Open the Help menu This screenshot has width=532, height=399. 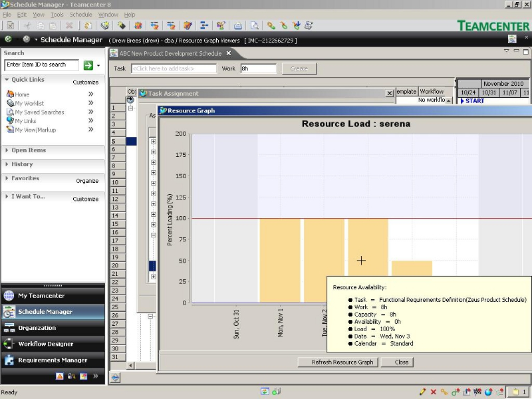(130, 15)
